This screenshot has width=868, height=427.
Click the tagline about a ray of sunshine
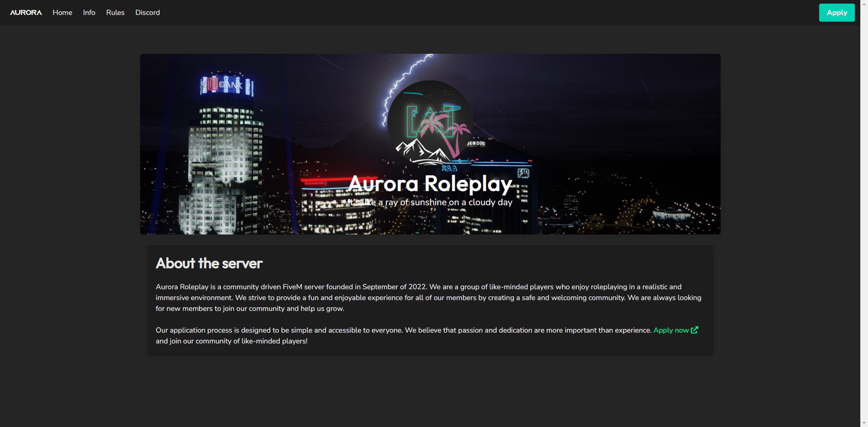tap(429, 202)
